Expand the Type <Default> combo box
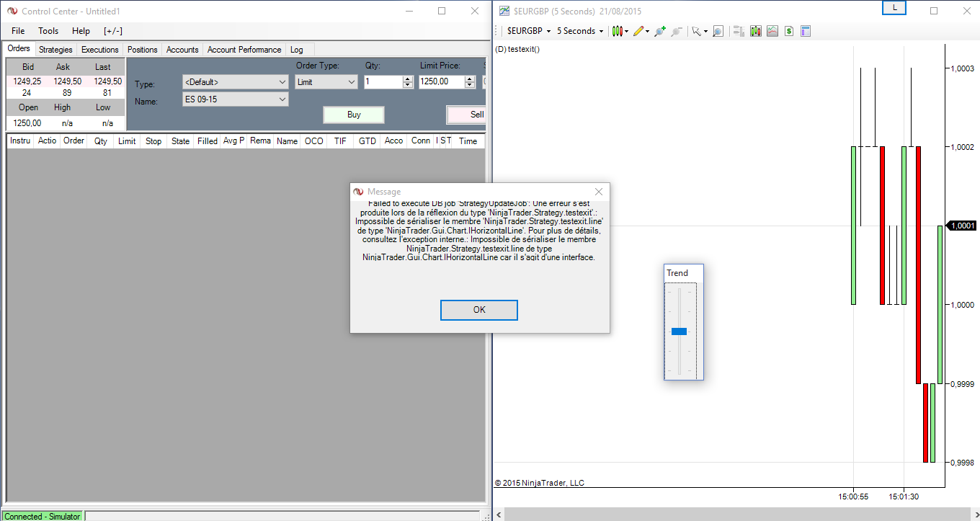 coord(236,82)
